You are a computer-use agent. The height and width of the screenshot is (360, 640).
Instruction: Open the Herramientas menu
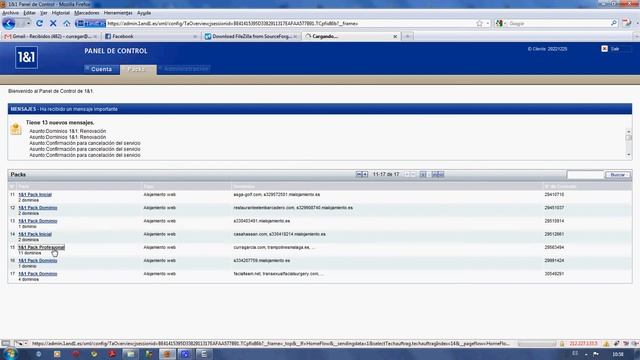point(118,13)
